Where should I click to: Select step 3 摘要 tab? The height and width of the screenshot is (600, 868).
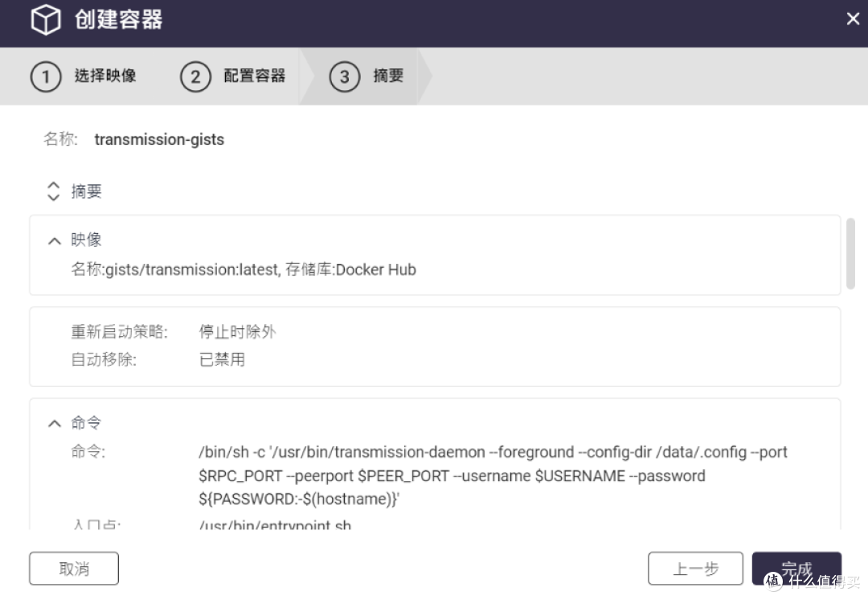click(366, 76)
